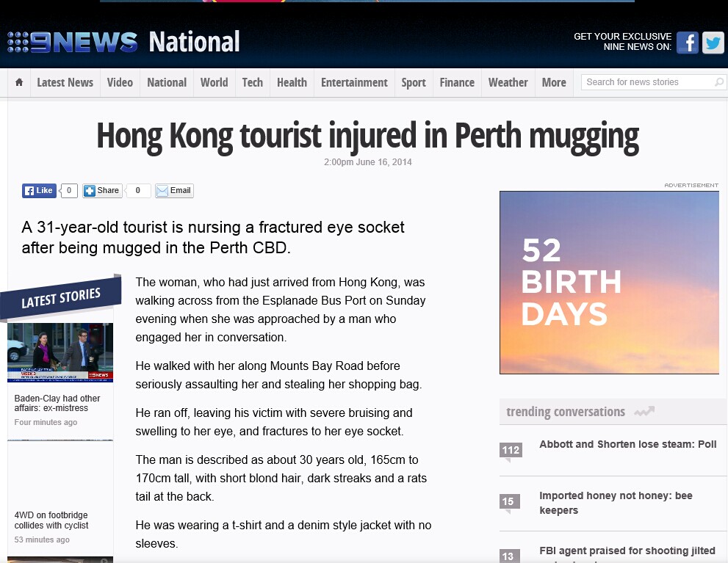Click the search magnifier icon
This screenshot has width=728, height=563.
click(x=718, y=82)
